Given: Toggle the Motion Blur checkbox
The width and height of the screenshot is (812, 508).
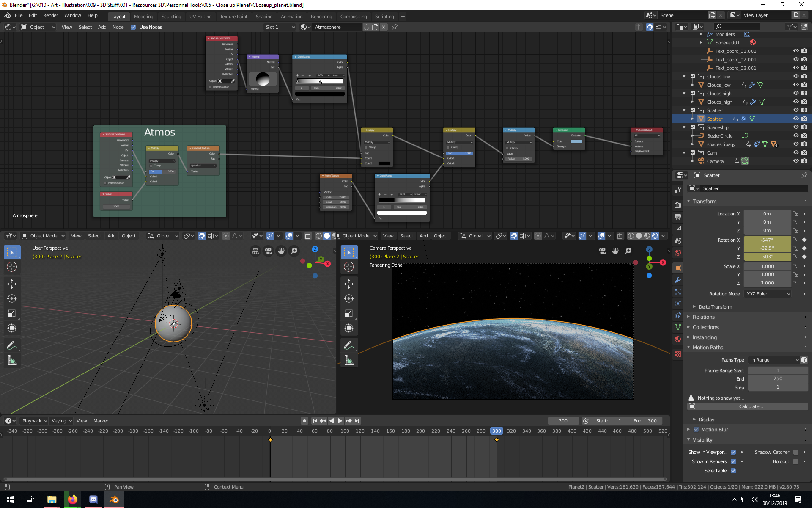Looking at the screenshot, I should coord(696,429).
